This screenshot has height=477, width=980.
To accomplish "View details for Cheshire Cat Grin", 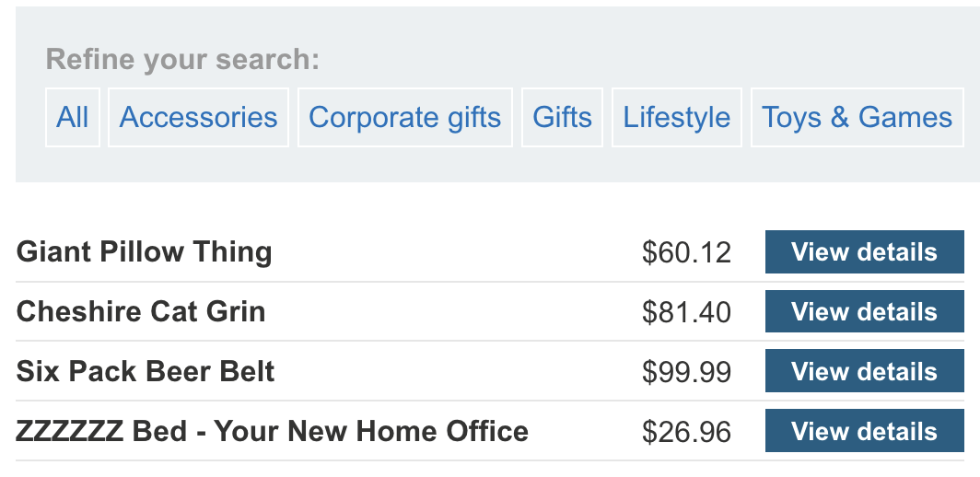I will pos(863,312).
